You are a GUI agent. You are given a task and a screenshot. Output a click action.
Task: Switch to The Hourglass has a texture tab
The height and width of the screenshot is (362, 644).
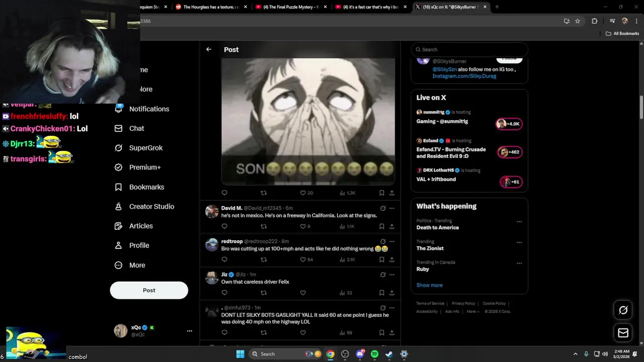pyautogui.click(x=211, y=7)
